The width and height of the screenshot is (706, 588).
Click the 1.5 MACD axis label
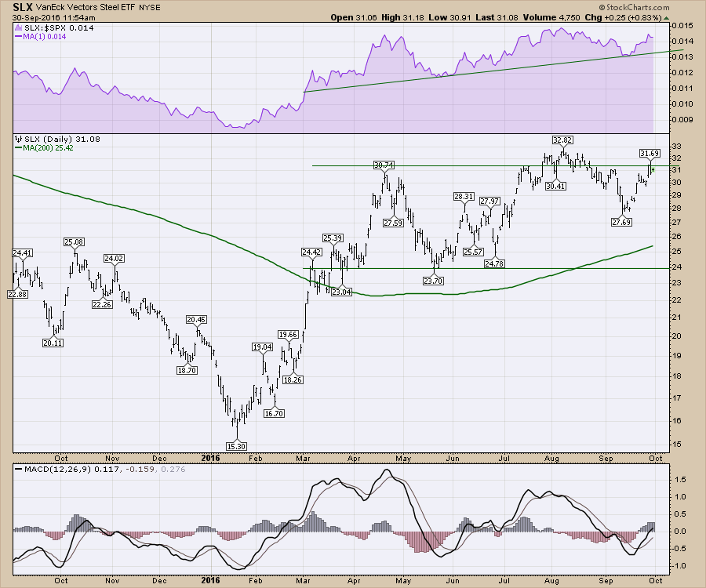[681, 480]
